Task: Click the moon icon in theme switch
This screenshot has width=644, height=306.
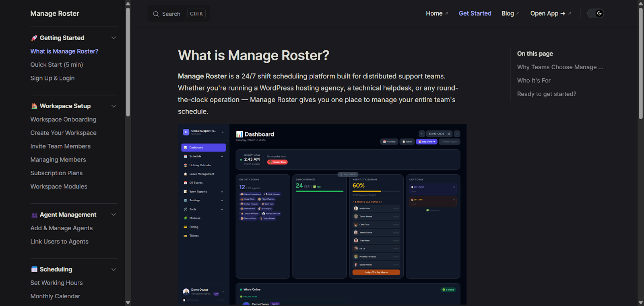Action: (599, 13)
